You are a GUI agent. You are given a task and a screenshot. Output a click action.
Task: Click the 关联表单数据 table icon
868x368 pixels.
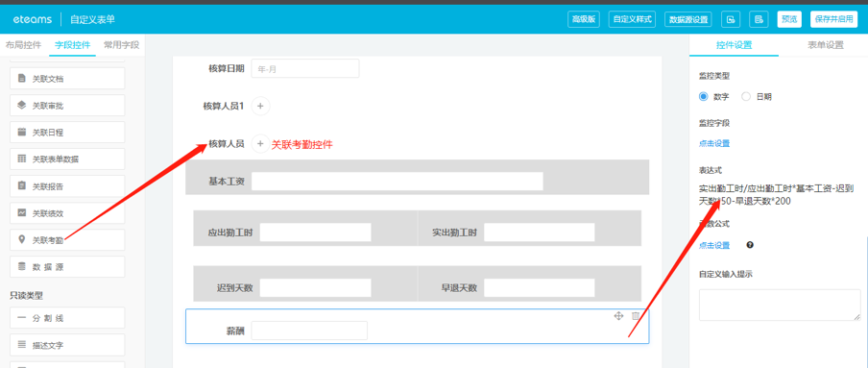21,159
